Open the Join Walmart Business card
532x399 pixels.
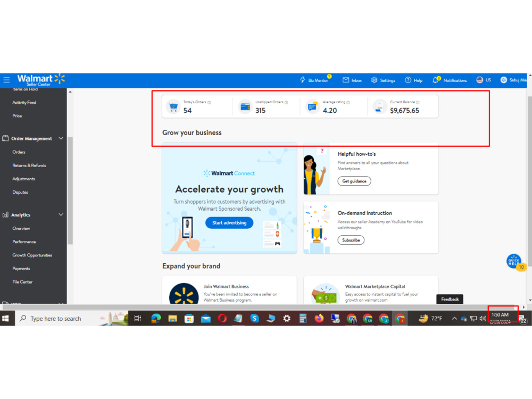tap(229, 290)
